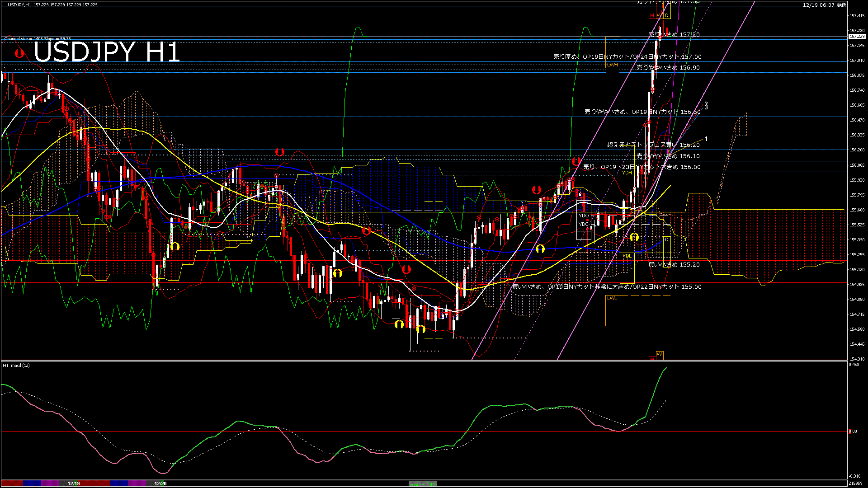This screenshot has height=488, width=868.
Task: Expand the YDO/YDC box on the chart
Action: tap(585, 219)
